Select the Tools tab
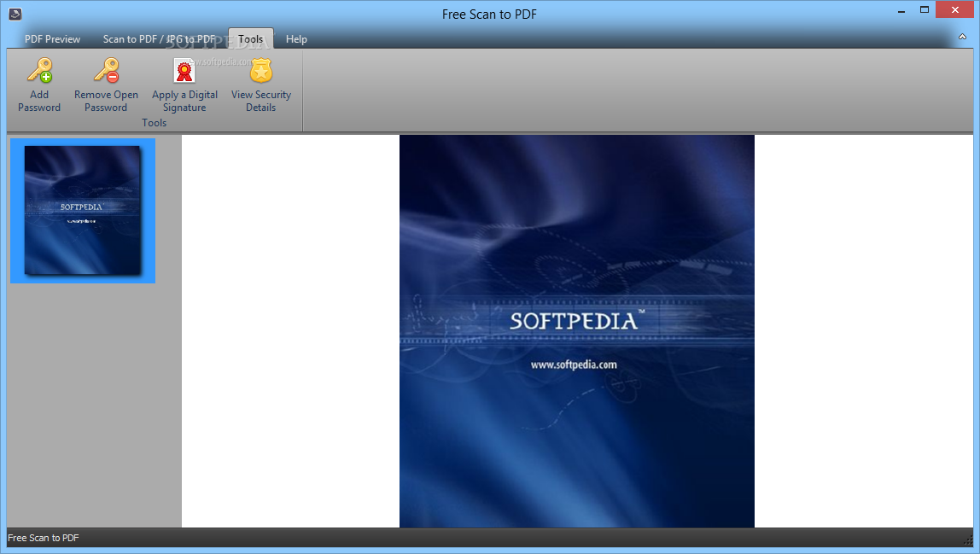The image size is (980, 554). pyautogui.click(x=251, y=38)
